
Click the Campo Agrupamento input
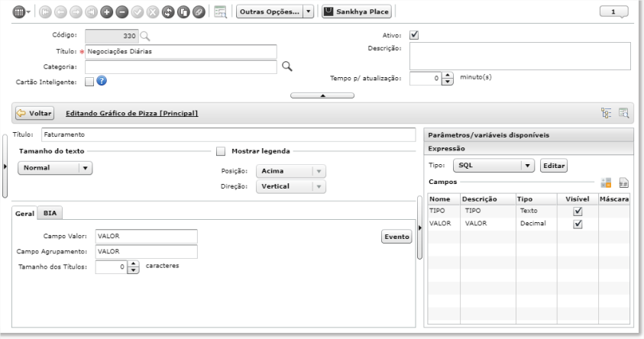[x=146, y=252]
